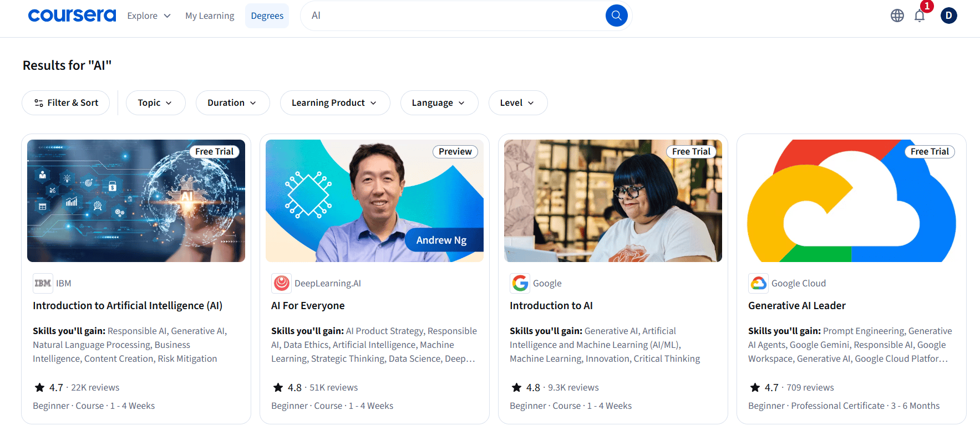
Task: Click the 51K reviews text
Action: (333, 387)
